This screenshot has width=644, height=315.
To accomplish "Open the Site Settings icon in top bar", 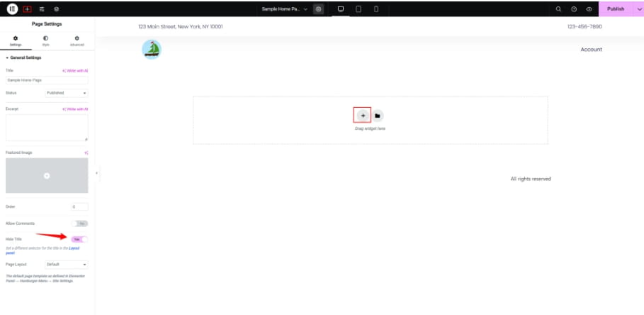I will (42, 9).
